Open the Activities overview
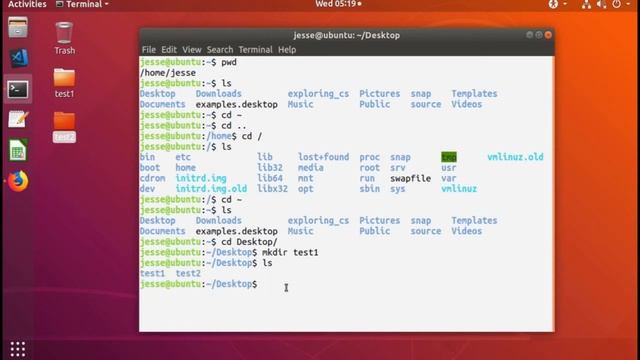Viewport: 640px width, 360px height. pyautogui.click(x=27, y=4)
